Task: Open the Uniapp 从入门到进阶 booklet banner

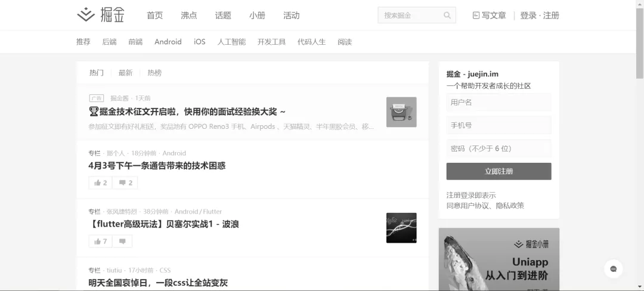Action: (499, 259)
